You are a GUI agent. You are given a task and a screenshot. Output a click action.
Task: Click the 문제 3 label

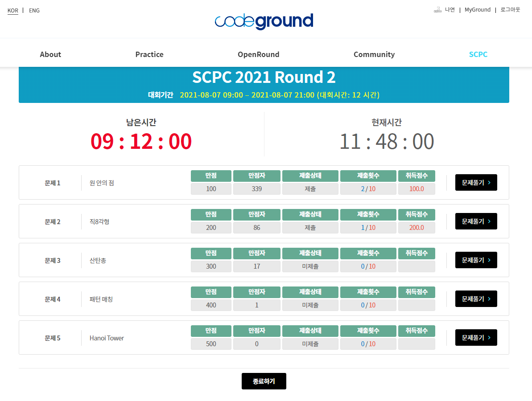pyautogui.click(x=53, y=261)
